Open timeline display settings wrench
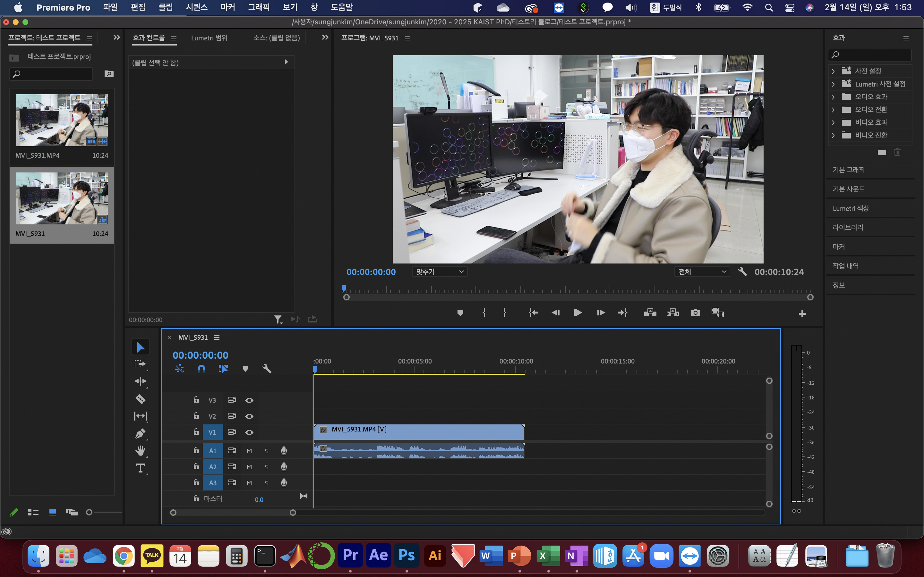 [267, 369]
